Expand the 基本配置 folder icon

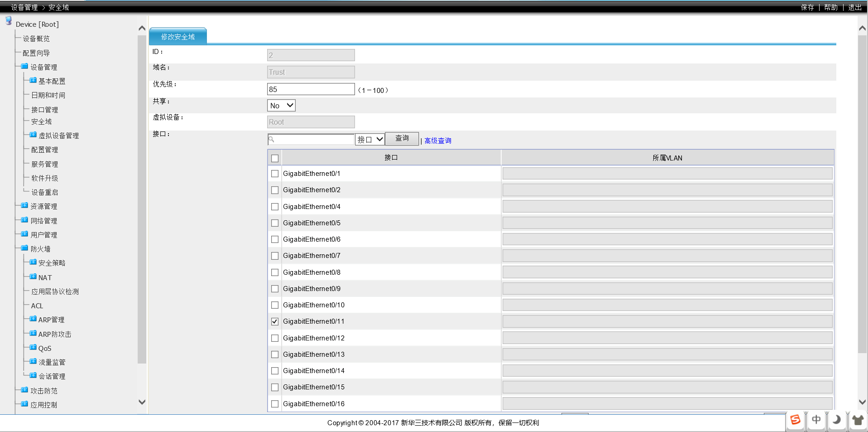click(x=33, y=80)
